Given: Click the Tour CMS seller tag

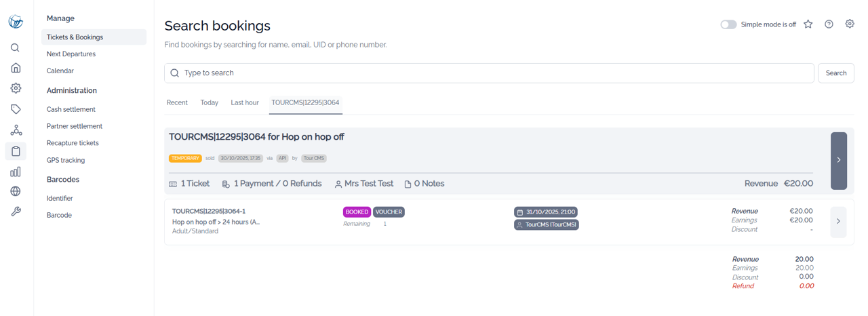Looking at the screenshot, I should (x=314, y=158).
